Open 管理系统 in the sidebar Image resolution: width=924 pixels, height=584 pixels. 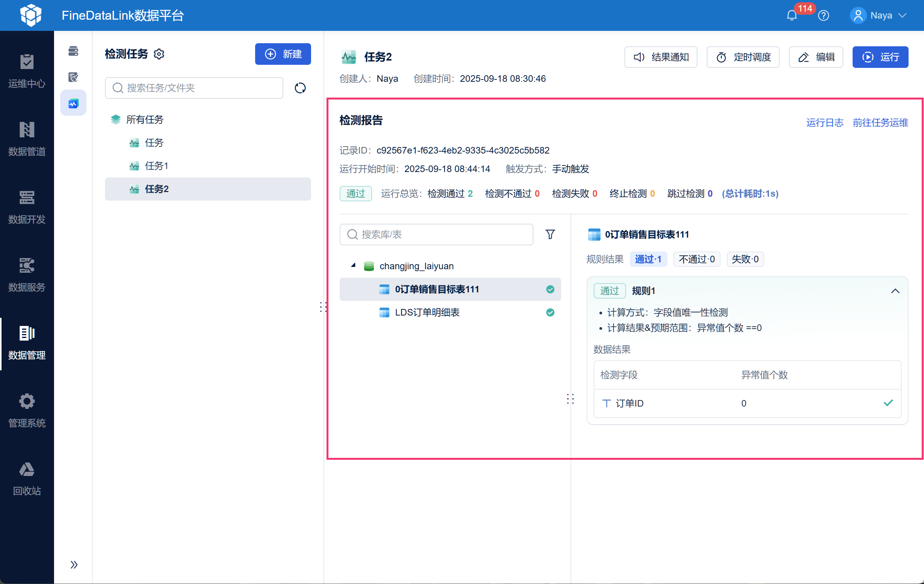point(27,411)
